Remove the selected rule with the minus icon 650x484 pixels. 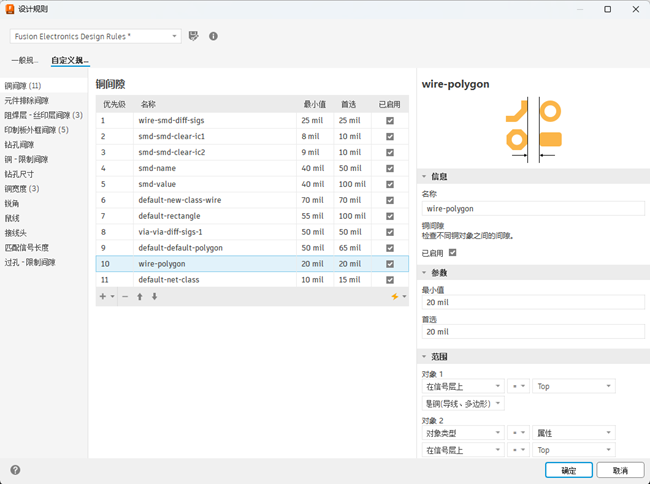(x=125, y=297)
